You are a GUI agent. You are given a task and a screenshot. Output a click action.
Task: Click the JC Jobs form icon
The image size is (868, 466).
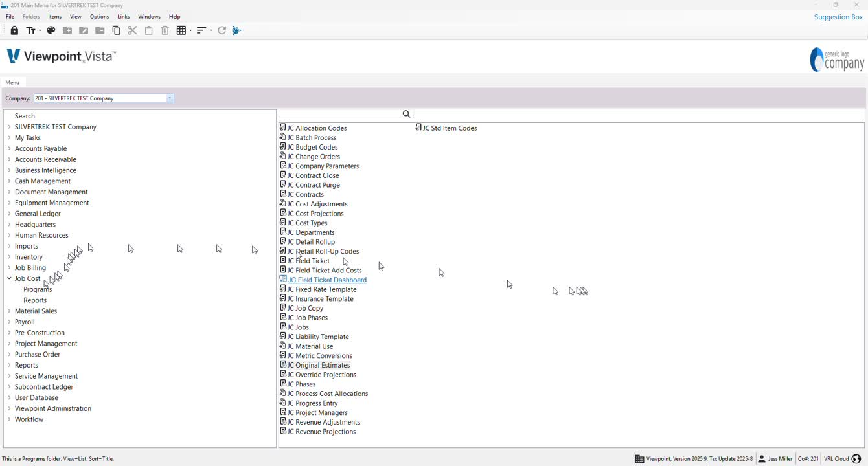tap(283, 327)
